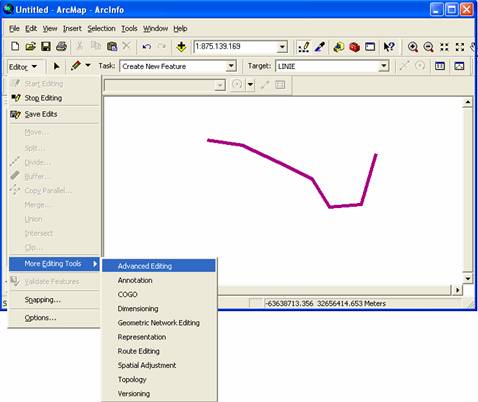Click the Fixed Zoom Out arrows icon
Screen dimensions: 478x402
pyautogui.click(x=460, y=47)
